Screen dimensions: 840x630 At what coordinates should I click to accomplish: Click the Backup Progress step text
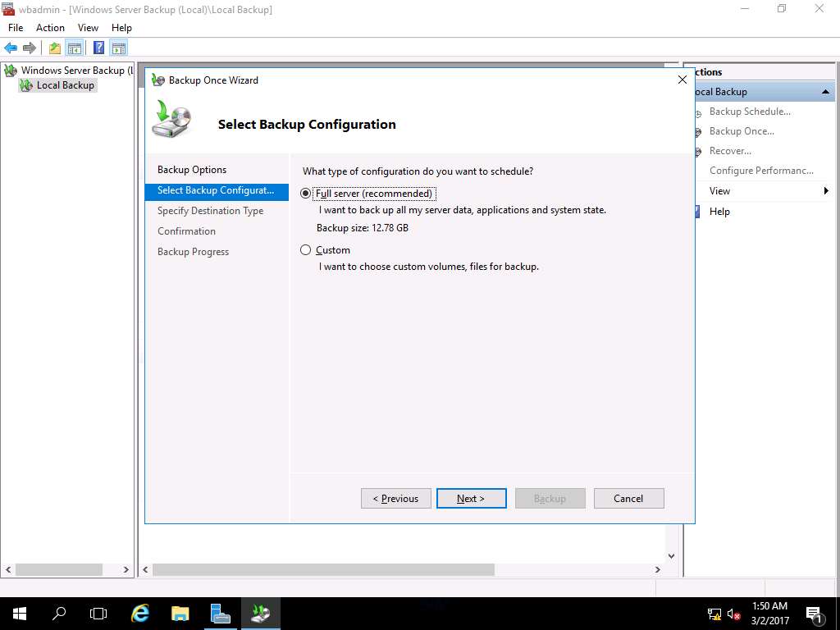pyautogui.click(x=193, y=252)
